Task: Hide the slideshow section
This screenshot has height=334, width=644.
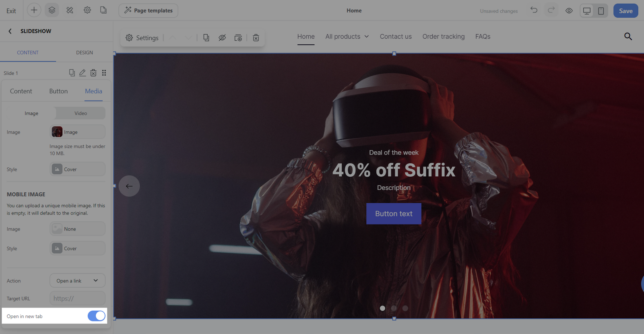Action: pyautogui.click(x=222, y=37)
